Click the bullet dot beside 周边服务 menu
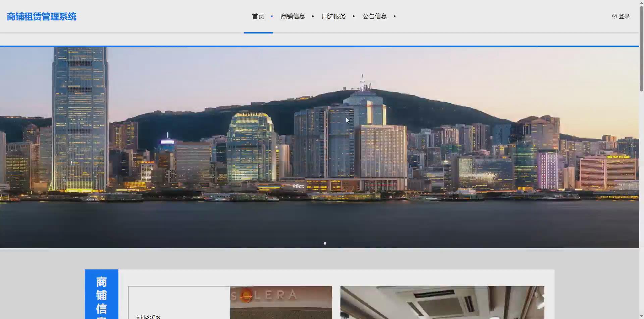Viewport: 644px width, 319px height. [x=354, y=16]
